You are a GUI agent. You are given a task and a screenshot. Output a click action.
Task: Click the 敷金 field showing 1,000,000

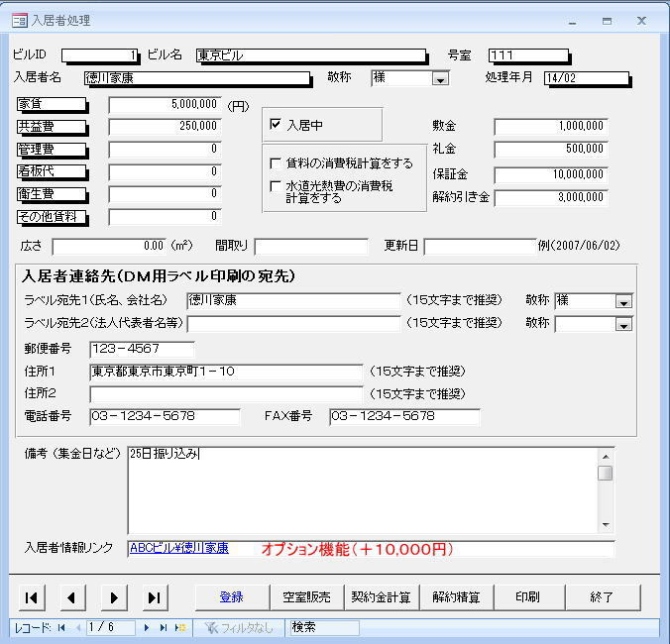point(550,127)
